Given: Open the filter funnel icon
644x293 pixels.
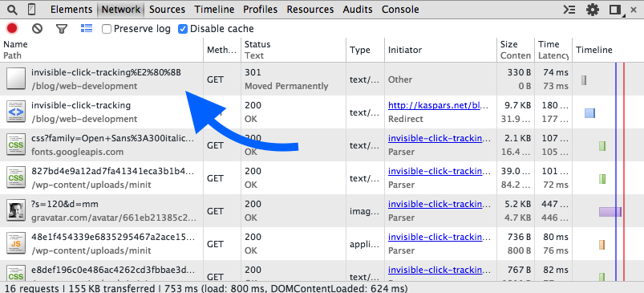Looking at the screenshot, I should click(62, 28).
